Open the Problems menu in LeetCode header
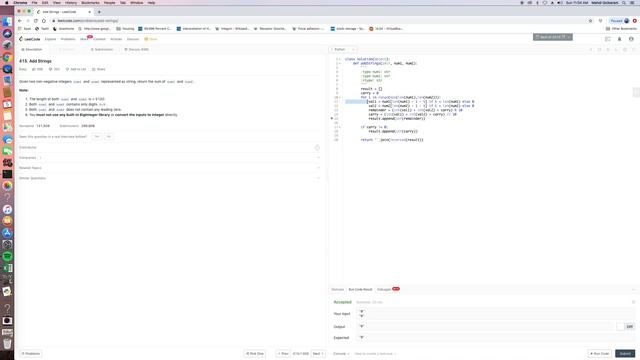The height and width of the screenshot is (360, 640). pyautogui.click(x=68, y=39)
